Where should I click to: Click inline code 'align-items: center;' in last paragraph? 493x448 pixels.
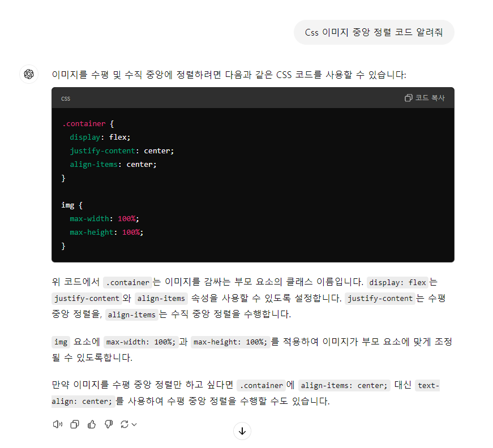tap(344, 385)
